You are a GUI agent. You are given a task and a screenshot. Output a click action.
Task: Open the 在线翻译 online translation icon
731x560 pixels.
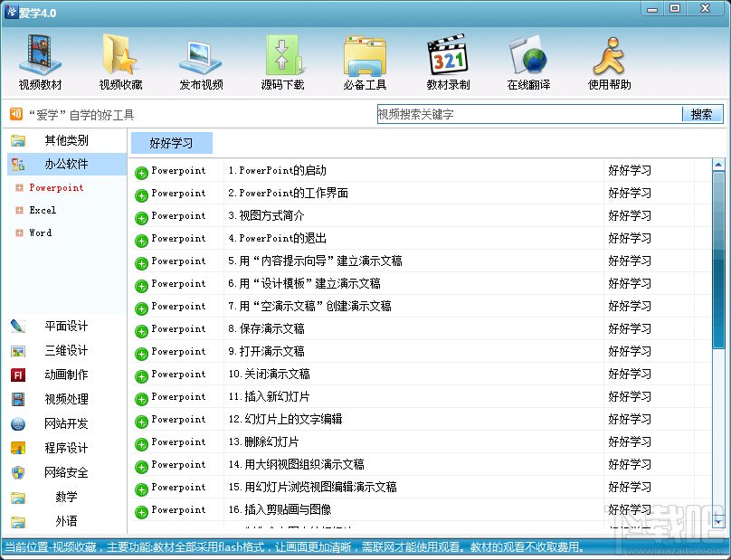(528, 56)
